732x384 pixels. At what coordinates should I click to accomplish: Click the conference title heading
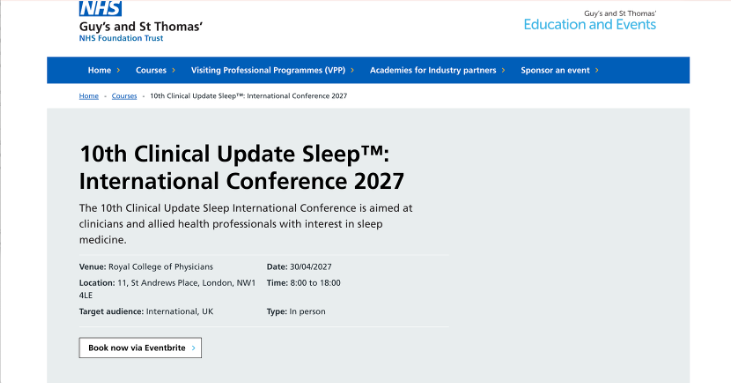[241, 168]
